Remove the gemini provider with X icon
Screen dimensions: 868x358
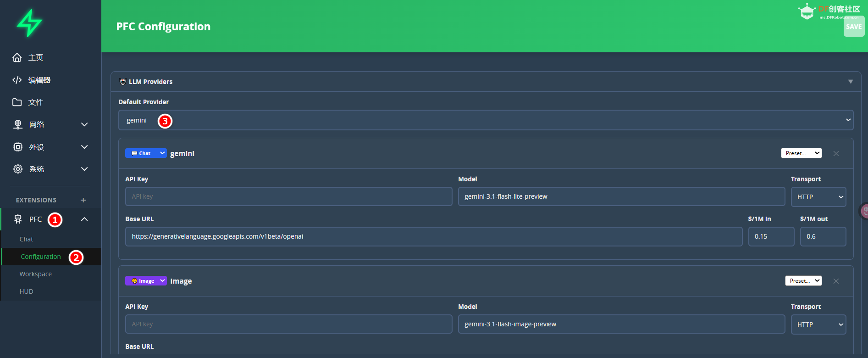pos(836,154)
